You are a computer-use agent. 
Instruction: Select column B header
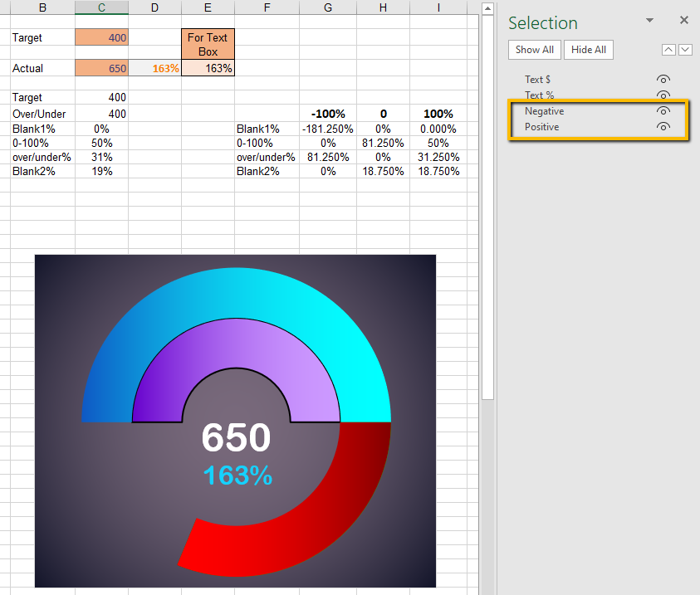[x=42, y=7]
